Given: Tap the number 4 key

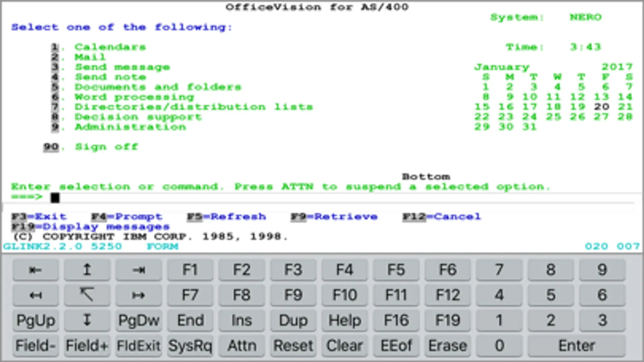Looking at the screenshot, I should [499, 295].
